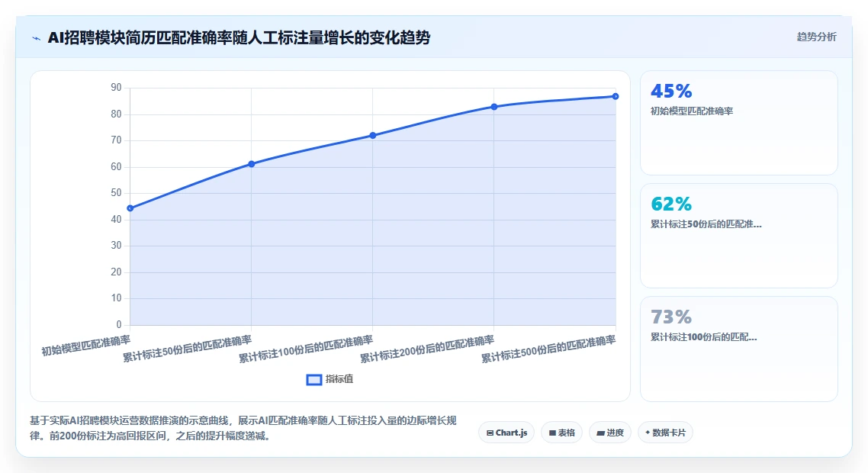
Task: Click the 进度 tag icon
Action: tap(600, 433)
